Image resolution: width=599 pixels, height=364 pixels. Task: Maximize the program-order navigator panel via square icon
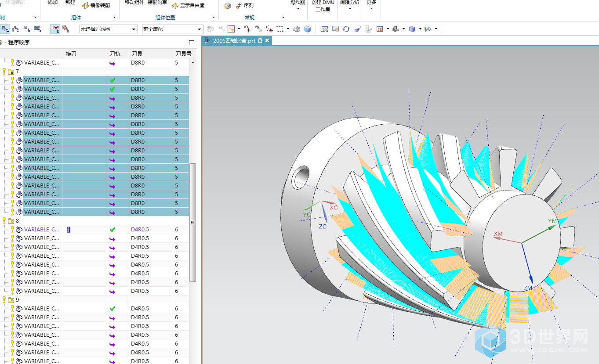[x=191, y=43]
